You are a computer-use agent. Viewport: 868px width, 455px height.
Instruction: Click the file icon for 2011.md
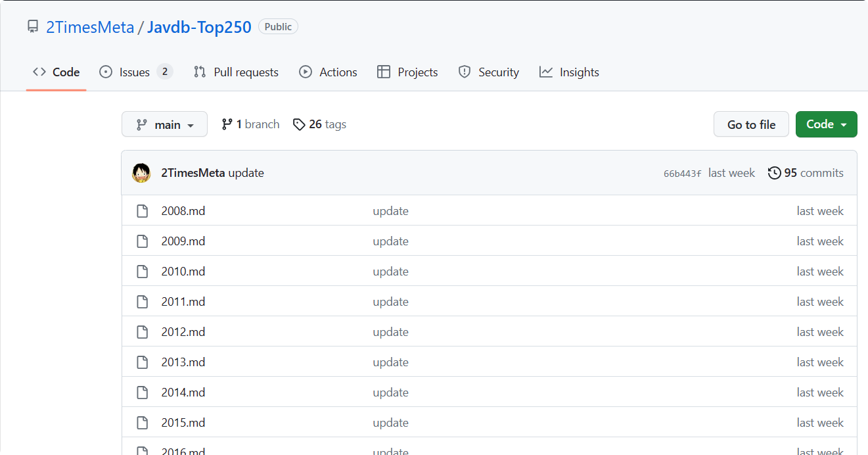[142, 302]
